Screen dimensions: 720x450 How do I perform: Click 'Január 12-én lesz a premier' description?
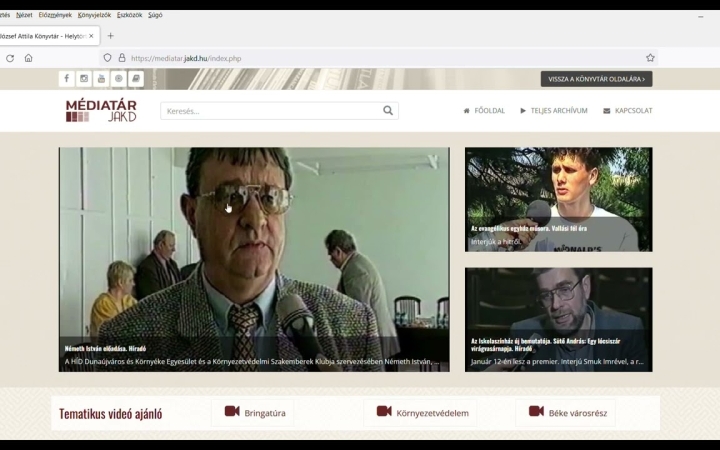(x=557, y=361)
